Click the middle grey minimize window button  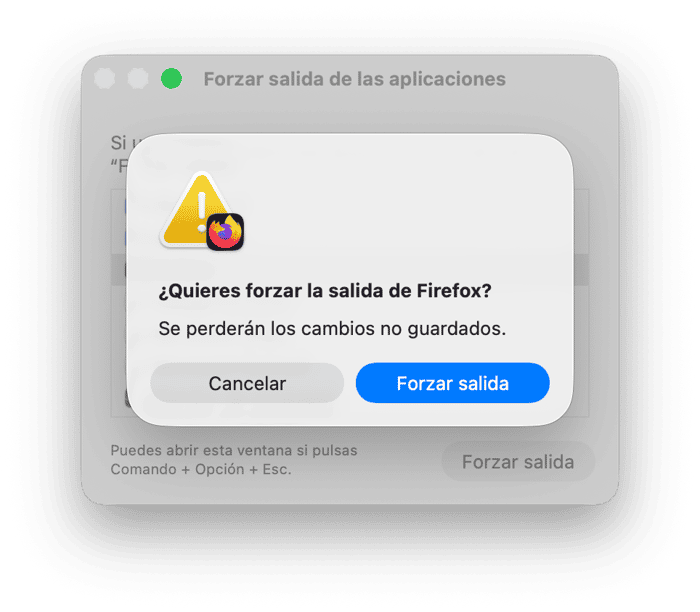coord(138,79)
